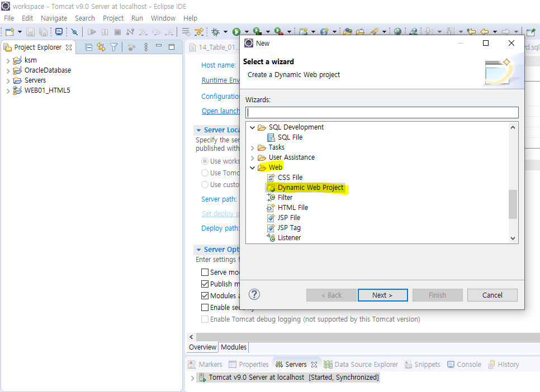Open the 14_Table_01 editor tab

(x=214, y=47)
